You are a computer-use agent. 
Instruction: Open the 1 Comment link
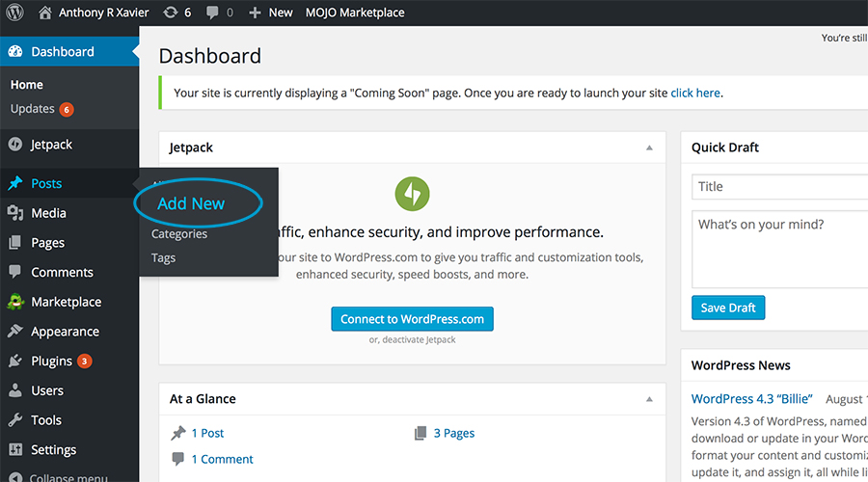click(222, 459)
